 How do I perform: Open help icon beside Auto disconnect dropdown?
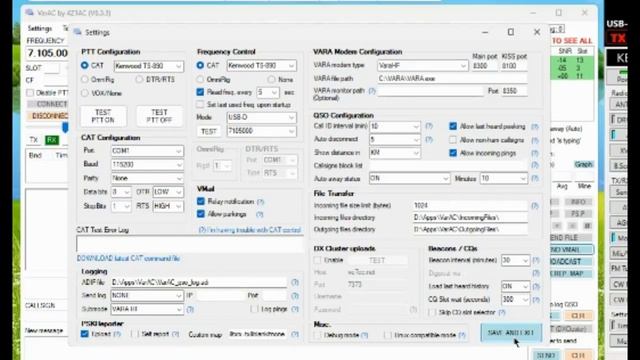click(429, 139)
